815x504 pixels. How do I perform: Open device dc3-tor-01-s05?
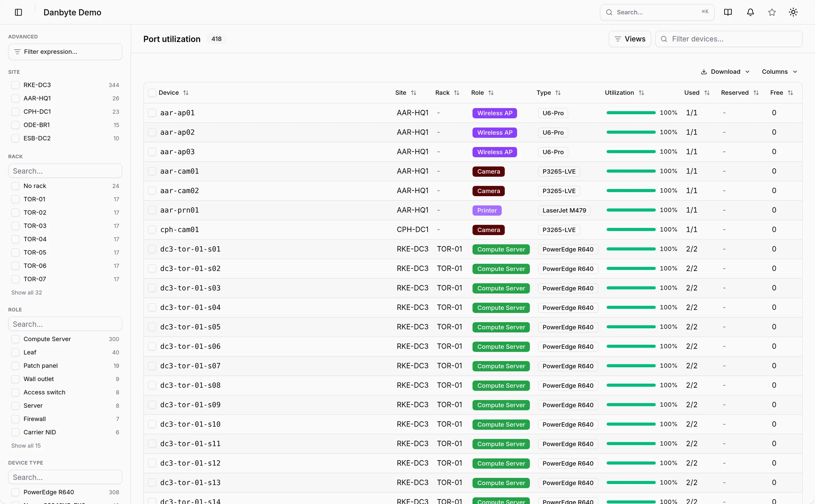190,327
